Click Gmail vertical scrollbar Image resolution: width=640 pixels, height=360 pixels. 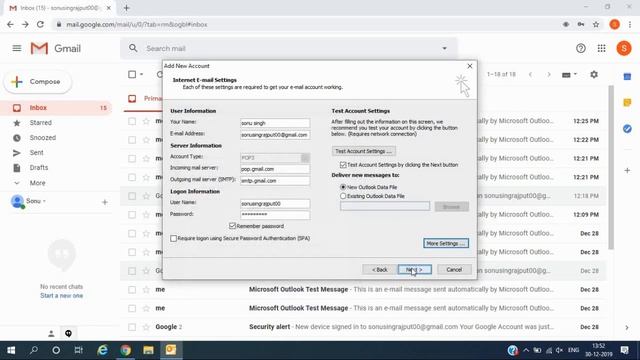click(611, 167)
